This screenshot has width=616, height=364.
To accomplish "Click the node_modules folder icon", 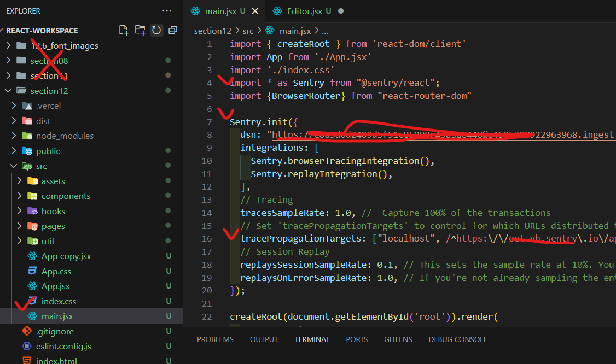I will 27,136.
